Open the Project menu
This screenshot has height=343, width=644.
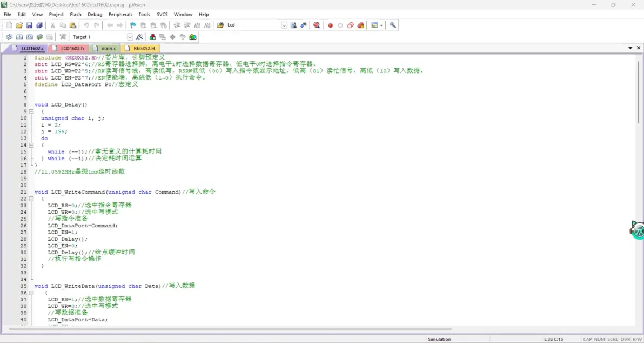point(56,15)
